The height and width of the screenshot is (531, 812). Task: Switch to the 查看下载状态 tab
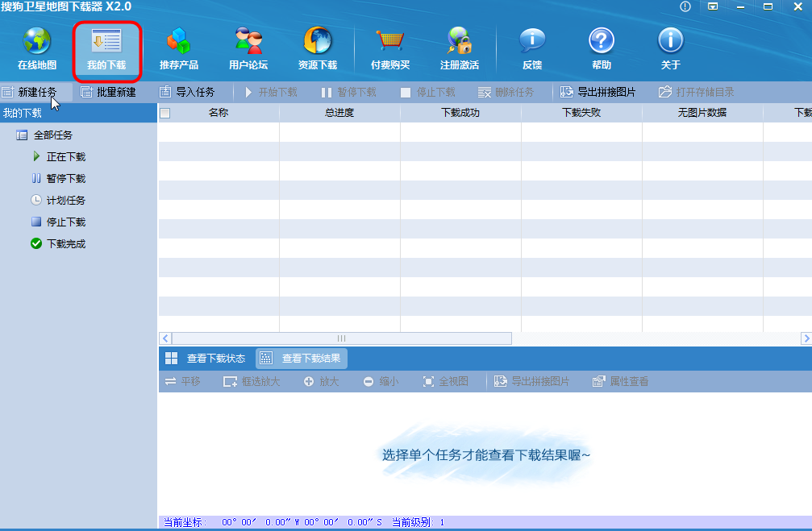(x=206, y=358)
